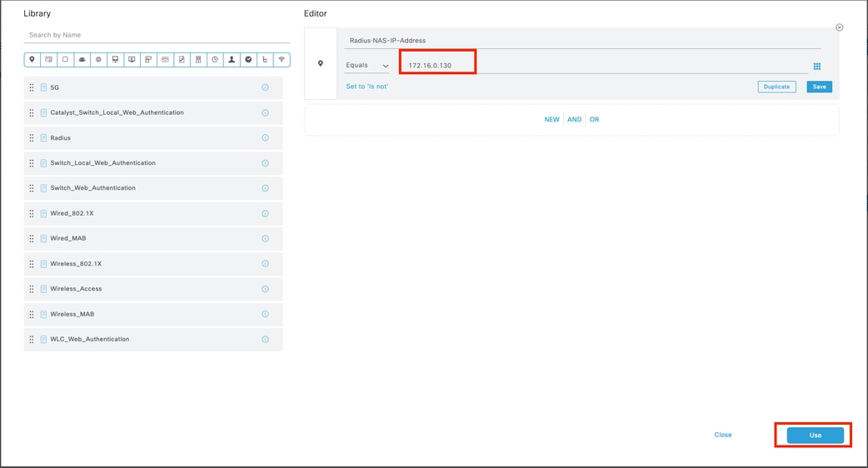The height and width of the screenshot is (468, 868).
Task: Select the checkmark circle filter icon
Action: point(248,59)
